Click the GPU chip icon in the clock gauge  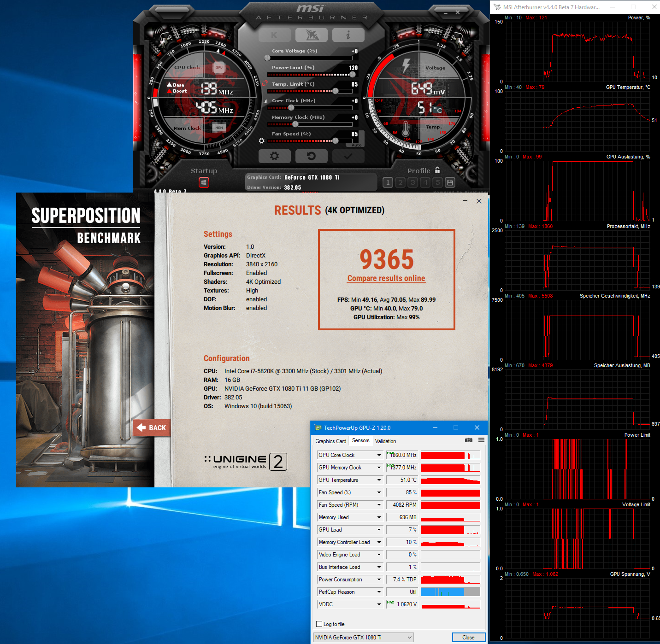click(219, 68)
